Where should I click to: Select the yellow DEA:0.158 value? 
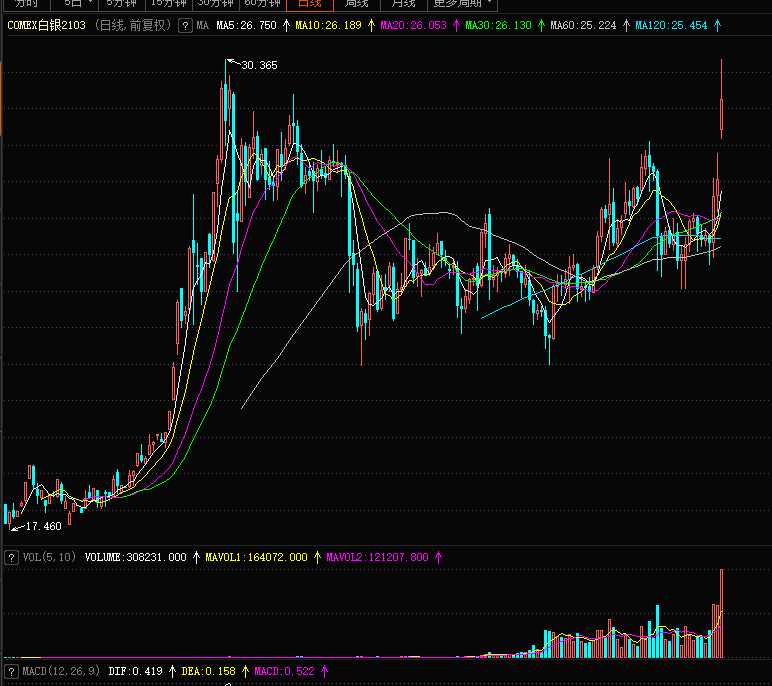[x=208, y=671]
